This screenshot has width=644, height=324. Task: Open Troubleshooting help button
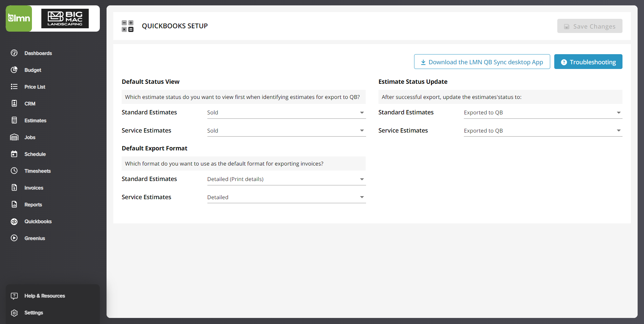[x=588, y=62]
